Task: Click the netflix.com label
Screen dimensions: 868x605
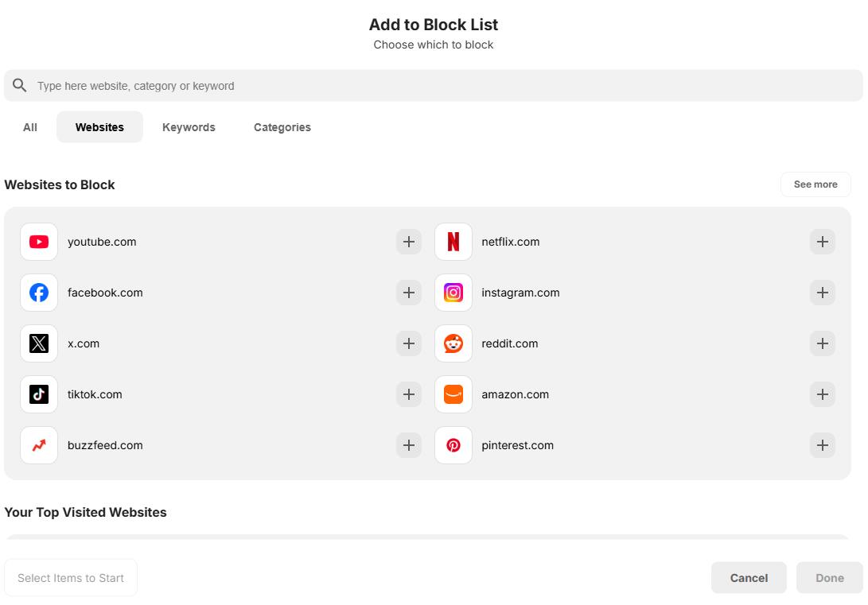Action: pos(511,242)
